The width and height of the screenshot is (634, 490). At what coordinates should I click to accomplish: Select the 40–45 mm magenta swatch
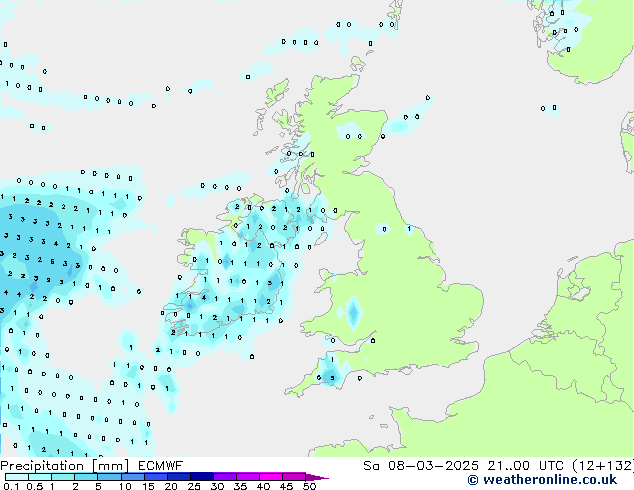click(271, 477)
